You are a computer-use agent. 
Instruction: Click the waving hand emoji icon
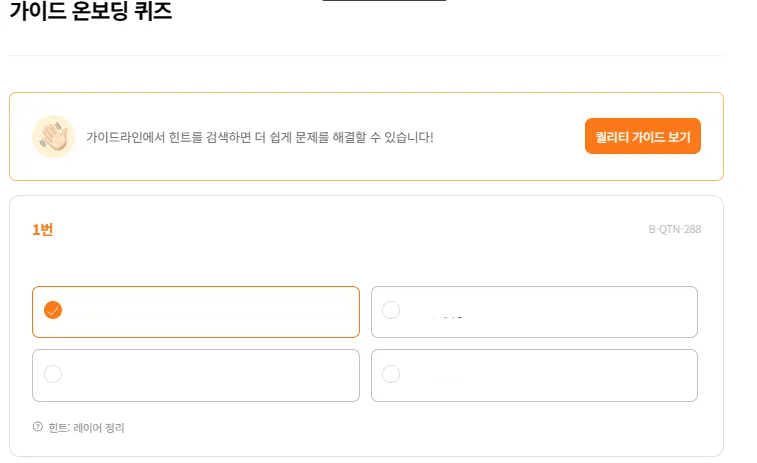point(53,137)
